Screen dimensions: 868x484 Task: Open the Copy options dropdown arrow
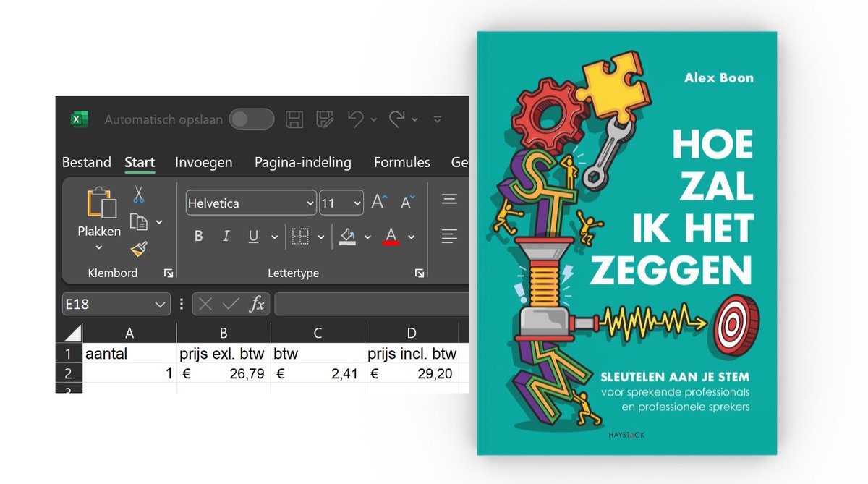(x=159, y=222)
